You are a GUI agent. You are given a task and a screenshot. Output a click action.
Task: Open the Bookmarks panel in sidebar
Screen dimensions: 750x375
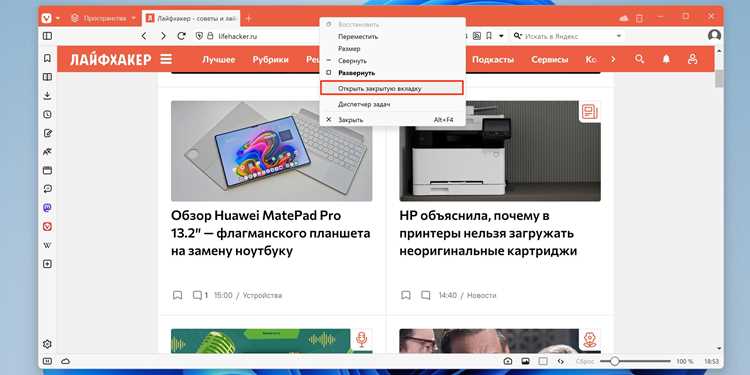(x=47, y=58)
